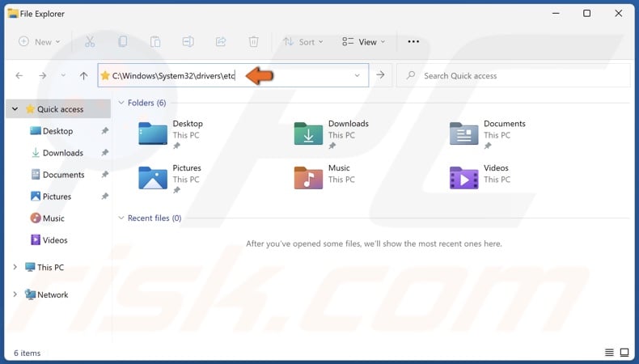Click the Share icon in toolbar

[x=221, y=41]
